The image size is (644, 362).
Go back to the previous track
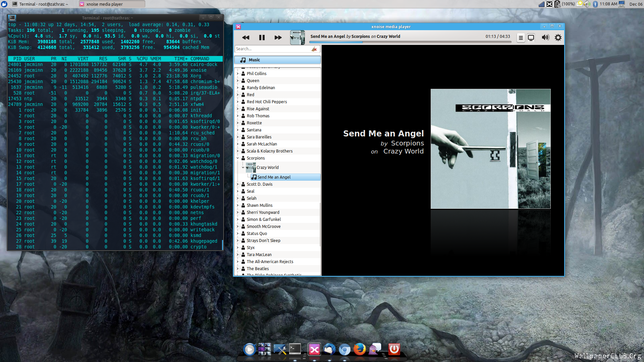pos(246,38)
